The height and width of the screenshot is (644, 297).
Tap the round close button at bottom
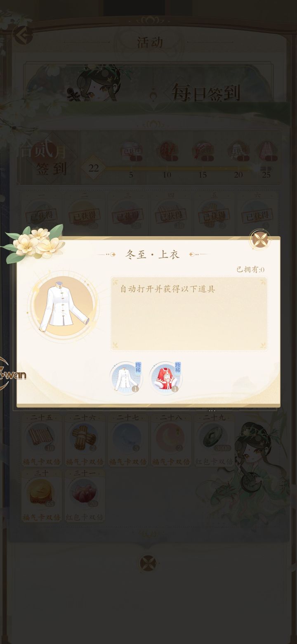coord(147,563)
